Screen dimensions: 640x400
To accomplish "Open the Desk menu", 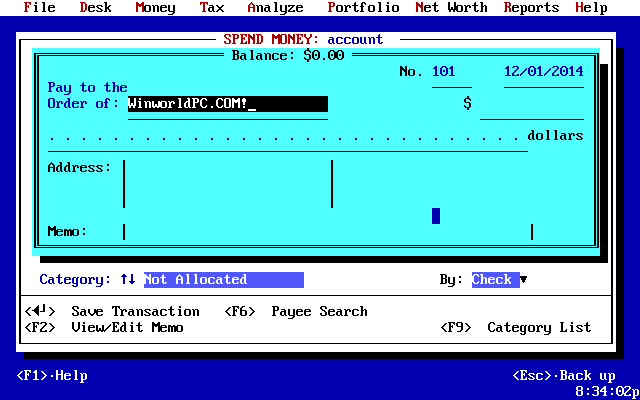I will 96,7.
